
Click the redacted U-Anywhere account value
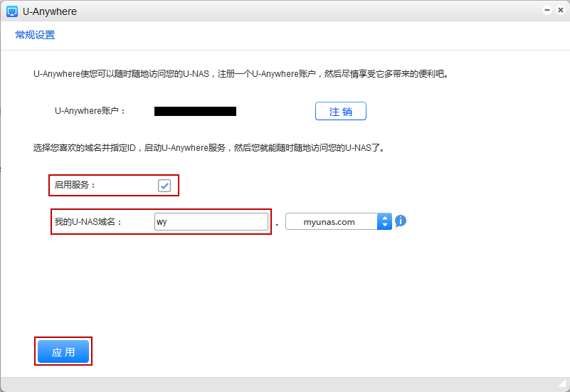pyautogui.click(x=195, y=111)
